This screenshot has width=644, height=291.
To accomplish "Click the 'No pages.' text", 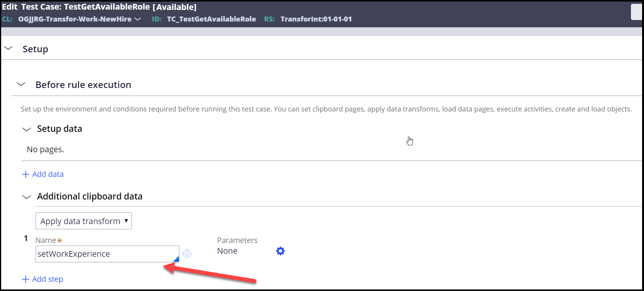I will [45, 149].
